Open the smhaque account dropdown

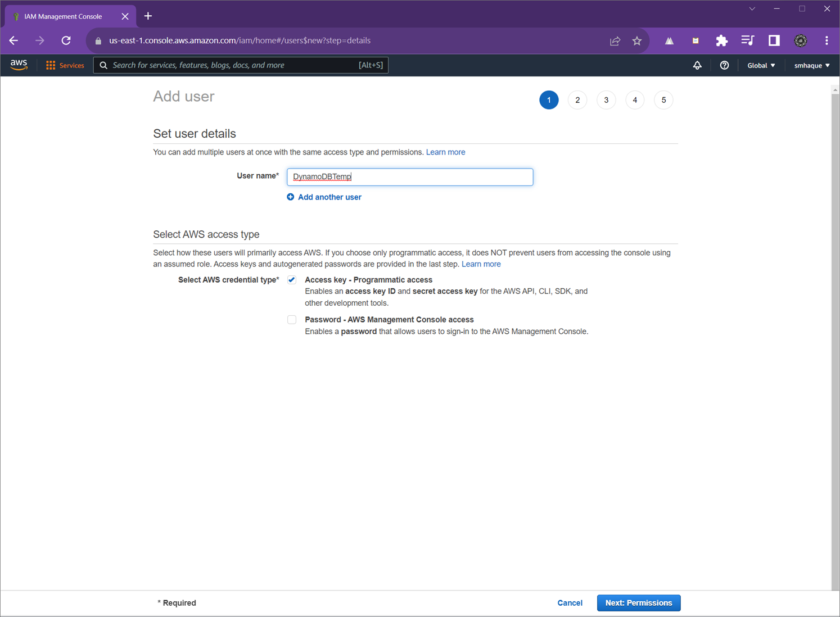click(811, 65)
